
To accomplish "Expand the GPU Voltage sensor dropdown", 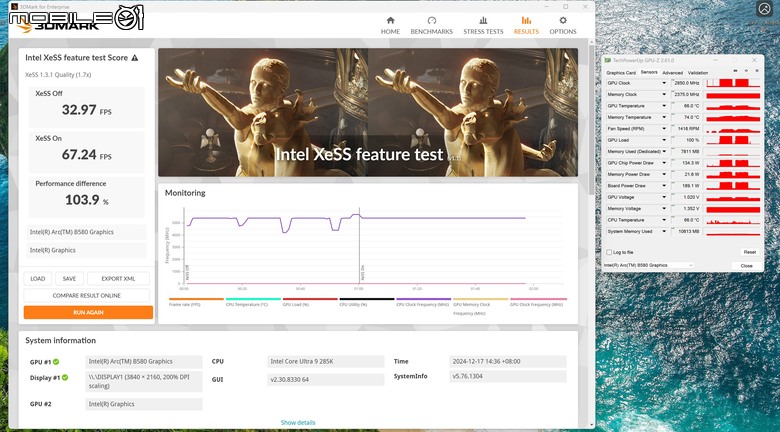I will (664, 198).
